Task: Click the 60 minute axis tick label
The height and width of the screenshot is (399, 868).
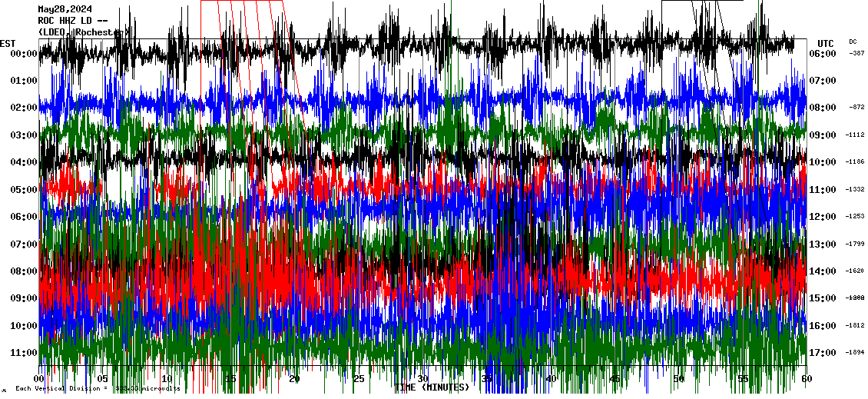Action: [x=806, y=379]
